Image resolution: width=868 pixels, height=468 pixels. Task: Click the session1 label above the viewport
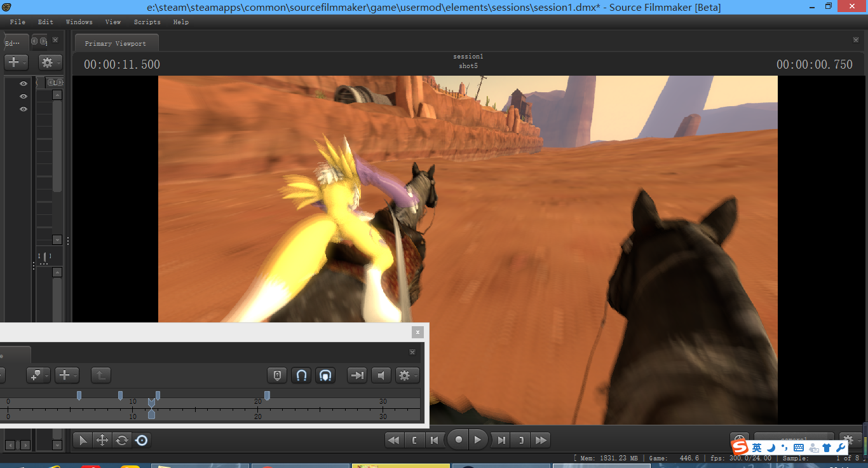[468, 57]
